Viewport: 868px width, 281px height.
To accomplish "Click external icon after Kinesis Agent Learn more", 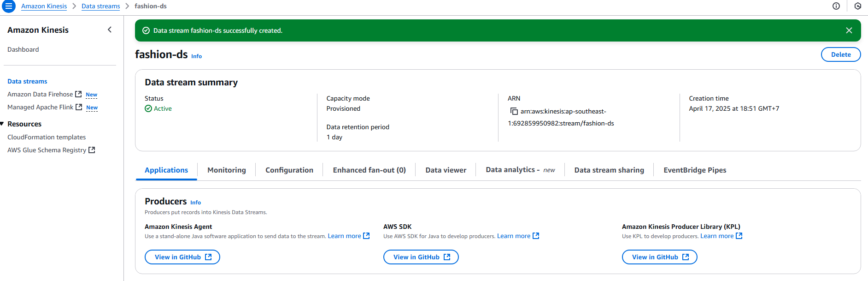I will (x=366, y=236).
